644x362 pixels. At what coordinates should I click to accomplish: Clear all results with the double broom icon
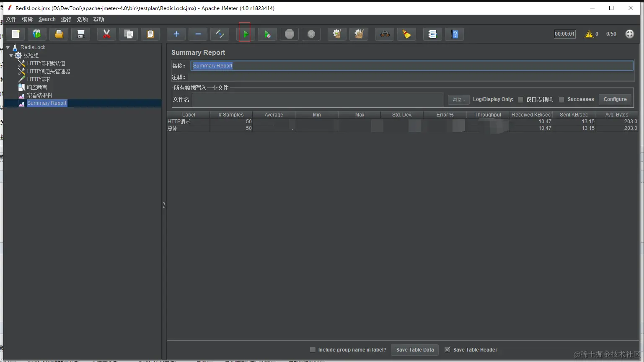359,34
